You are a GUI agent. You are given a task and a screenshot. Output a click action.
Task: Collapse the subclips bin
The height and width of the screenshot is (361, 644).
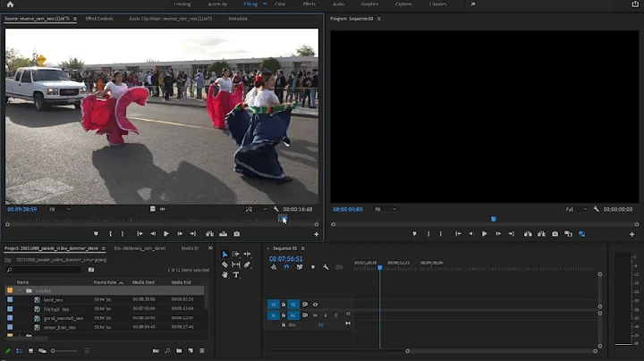click(20, 290)
